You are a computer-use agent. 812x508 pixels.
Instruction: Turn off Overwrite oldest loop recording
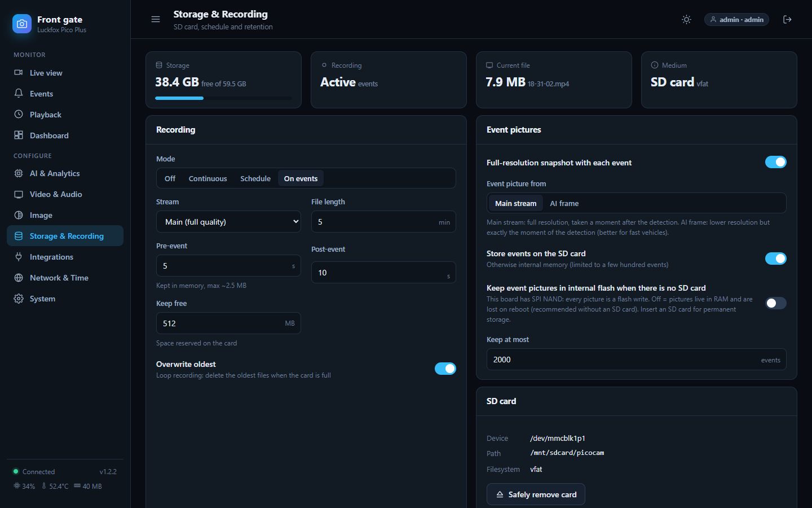[x=445, y=369]
